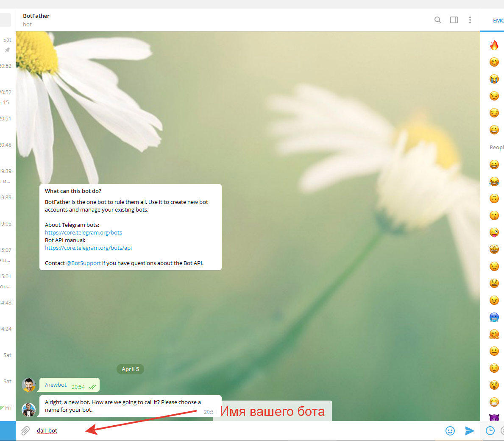Select the recent emojis clock icon
The height and width of the screenshot is (441, 504).
click(x=490, y=431)
